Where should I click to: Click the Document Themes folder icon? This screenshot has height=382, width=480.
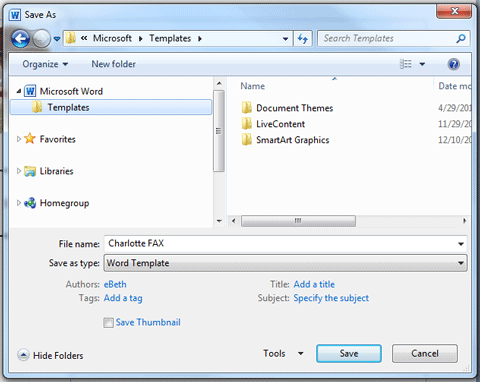[x=247, y=108]
